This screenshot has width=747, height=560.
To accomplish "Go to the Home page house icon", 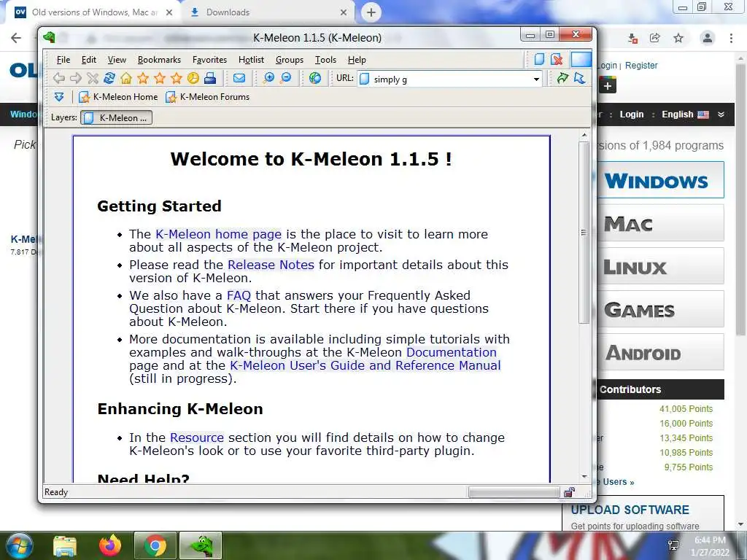I will click(x=125, y=78).
